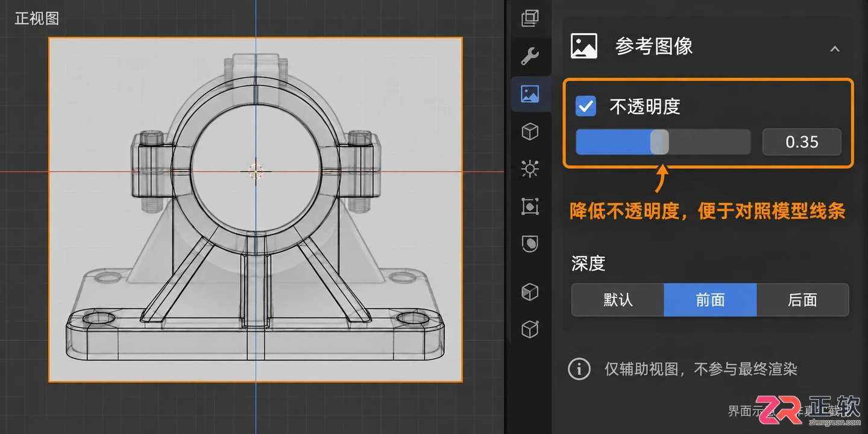Uncheck the 不透明度 checkbox
This screenshot has width=868, height=434.
click(586, 106)
